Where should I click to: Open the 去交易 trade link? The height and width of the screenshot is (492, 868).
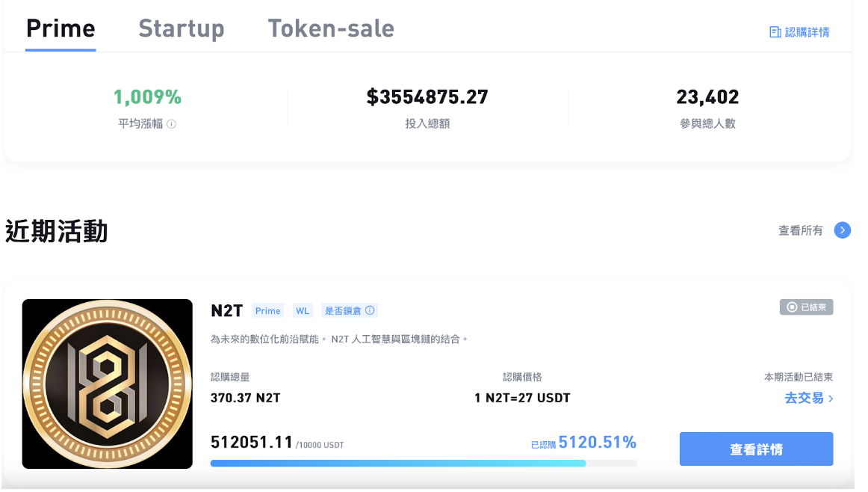(x=803, y=399)
